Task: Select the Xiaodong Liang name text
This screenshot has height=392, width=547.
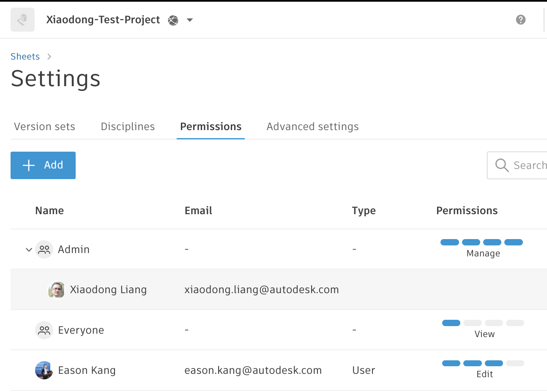Action: click(x=108, y=290)
